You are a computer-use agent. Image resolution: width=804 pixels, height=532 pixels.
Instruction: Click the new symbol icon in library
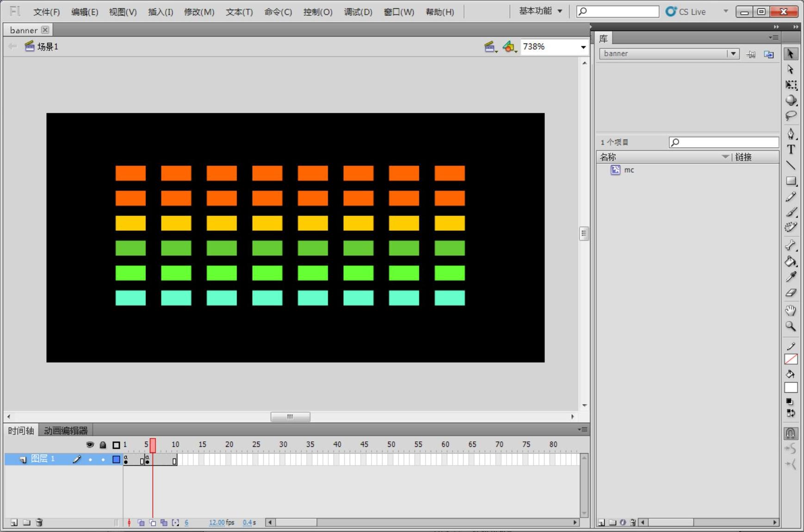coord(601,522)
